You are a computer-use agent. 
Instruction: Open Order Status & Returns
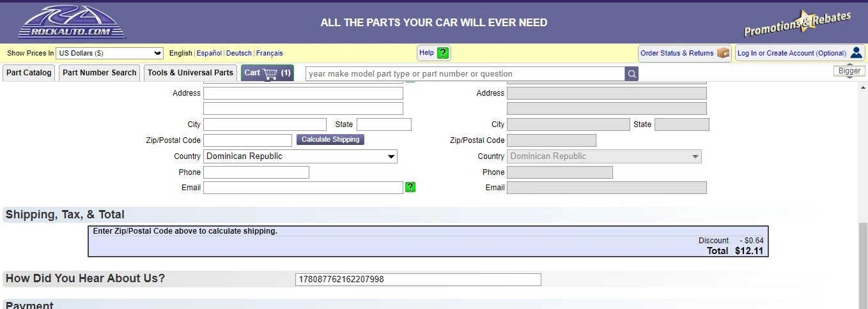[x=685, y=53]
